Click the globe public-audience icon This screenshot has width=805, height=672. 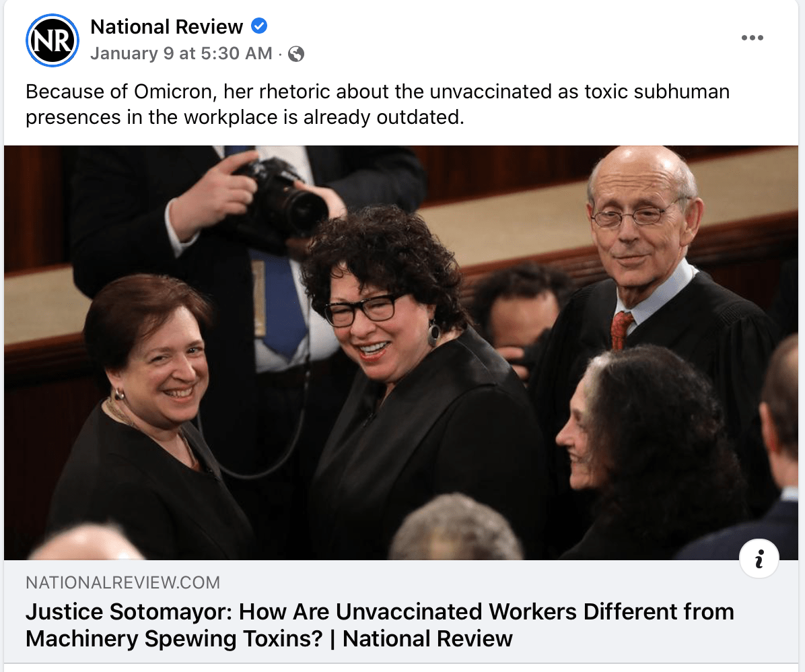pos(295,53)
